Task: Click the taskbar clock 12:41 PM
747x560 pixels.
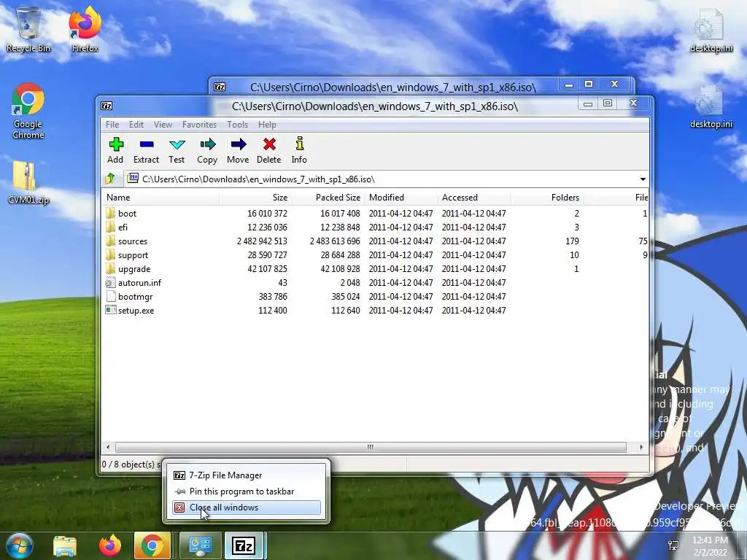Action: click(710, 540)
